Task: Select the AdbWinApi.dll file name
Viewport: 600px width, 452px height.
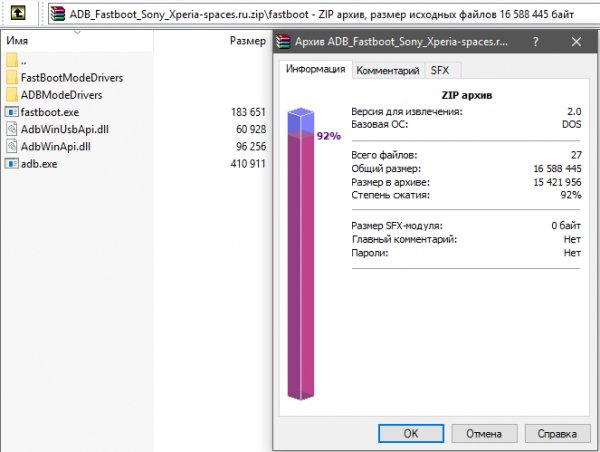Action: pyautogui.click(x=55, y=147)
